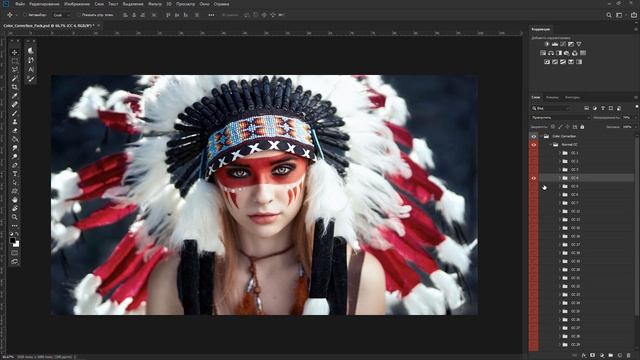The width and height of the screenshot is (640, 360).
Task: Select the Zoom magnifier tool
Action: [x=15, y=217]
